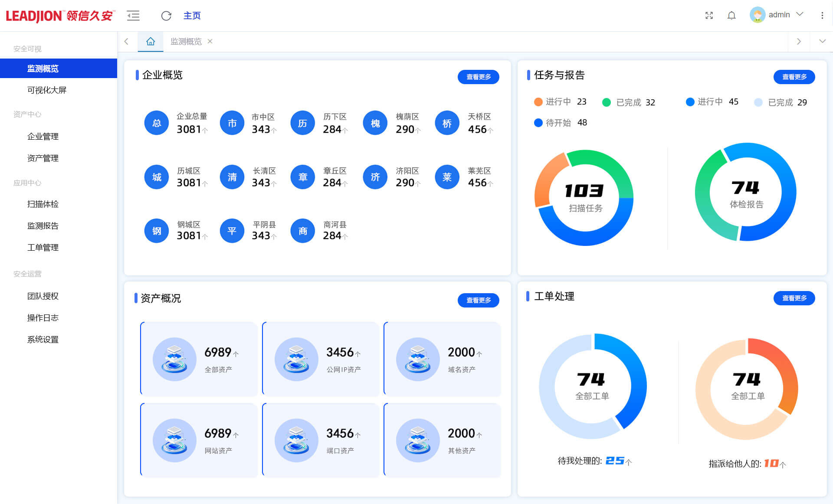Open the admin user dropdown arrow
The width and height of the screenshot is (833, 504).
800,14
